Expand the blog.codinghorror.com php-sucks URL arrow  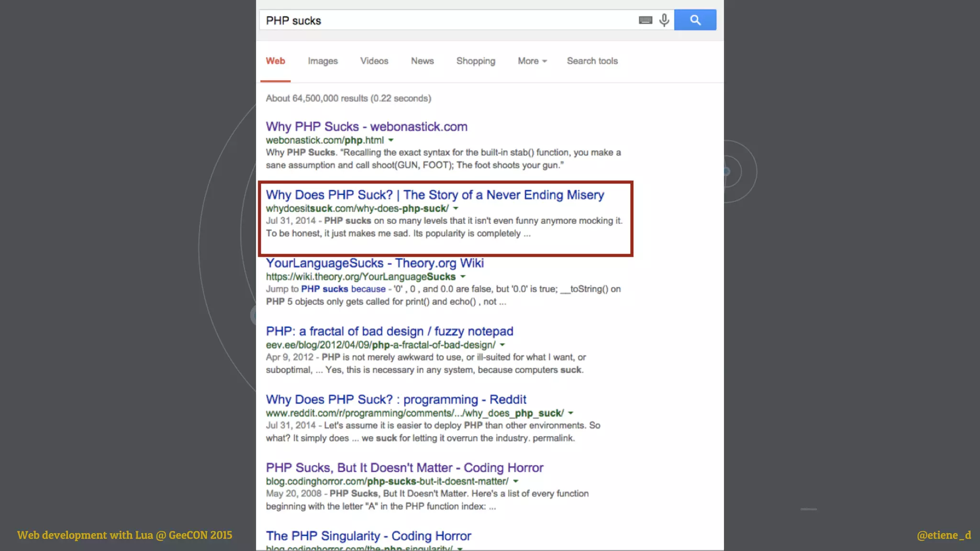tap(515, 481)
